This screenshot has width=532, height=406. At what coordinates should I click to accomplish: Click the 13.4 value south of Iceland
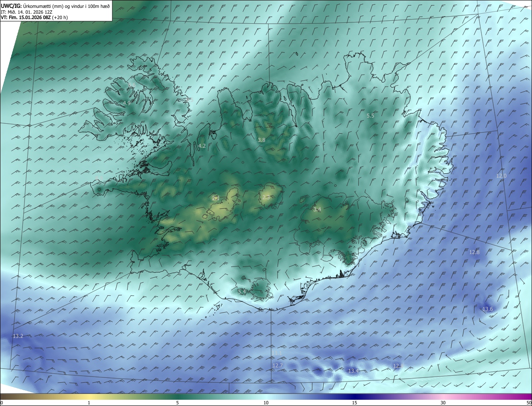[353, 371]
